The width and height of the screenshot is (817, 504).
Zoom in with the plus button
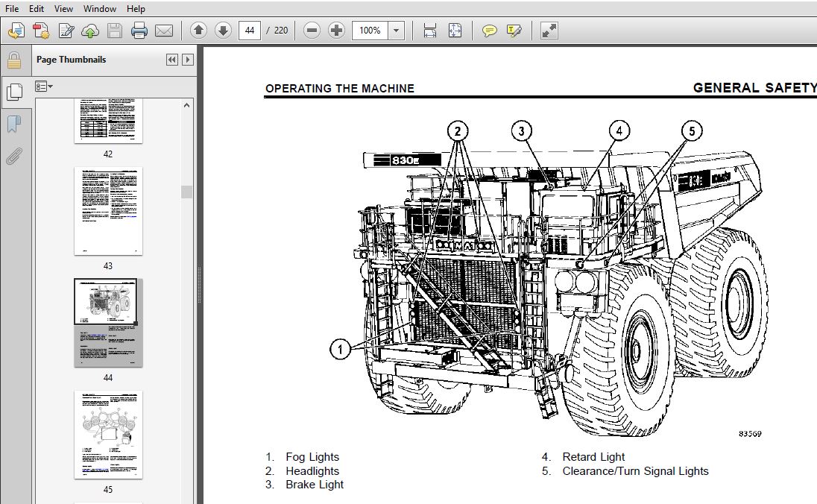tap(337, 31)
